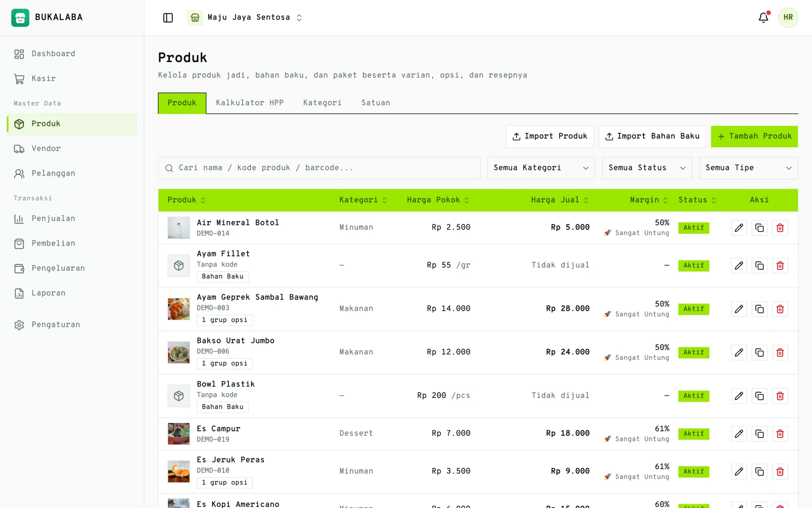Open the notifications bell
Image resolution: width=812 pixels, height=508 pixels.
click(763, 17)
